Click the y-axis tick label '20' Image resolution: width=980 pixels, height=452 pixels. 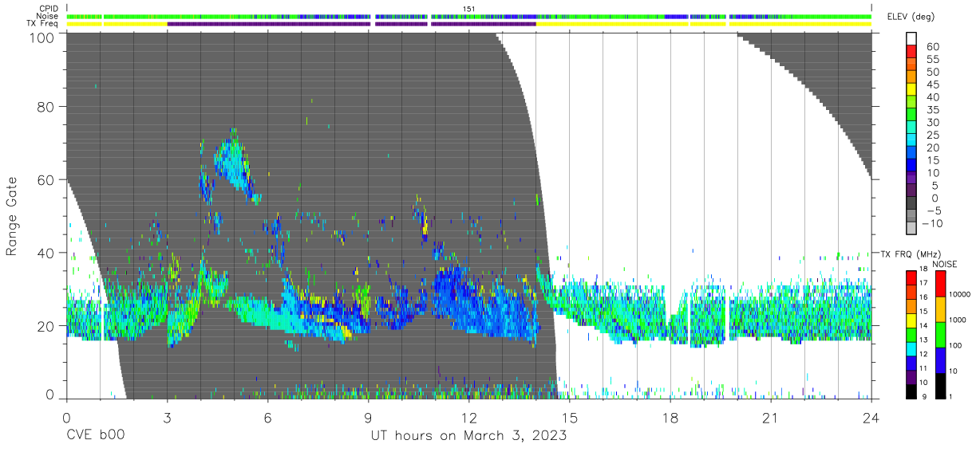(45, 326)
